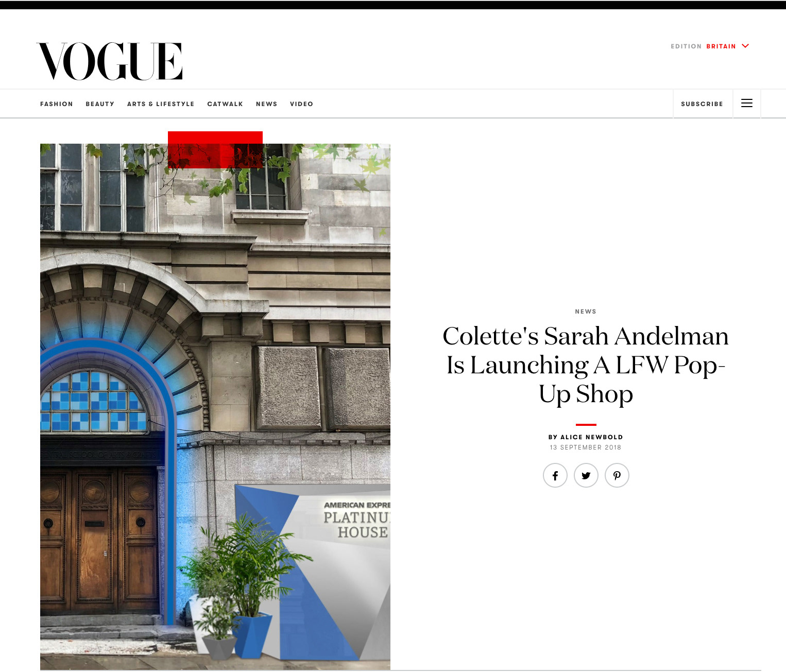Expand the Edition Britain chevron

tap(745, 46)
